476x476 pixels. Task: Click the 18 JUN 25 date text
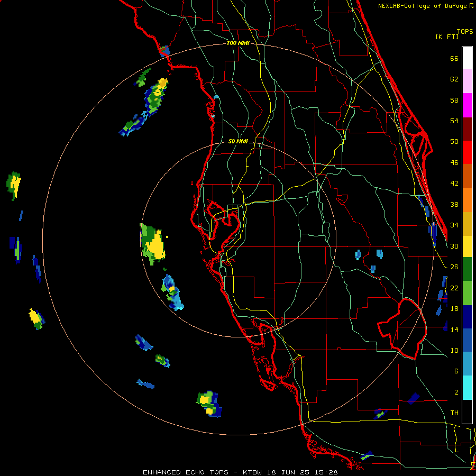pyautogui.click(x=289, y=472)
